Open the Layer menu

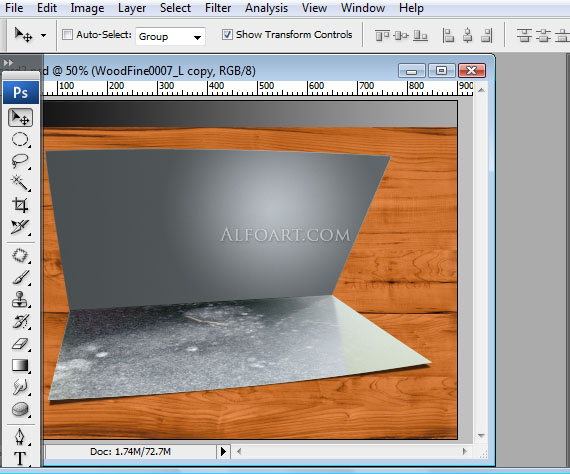tap(132, 8)
